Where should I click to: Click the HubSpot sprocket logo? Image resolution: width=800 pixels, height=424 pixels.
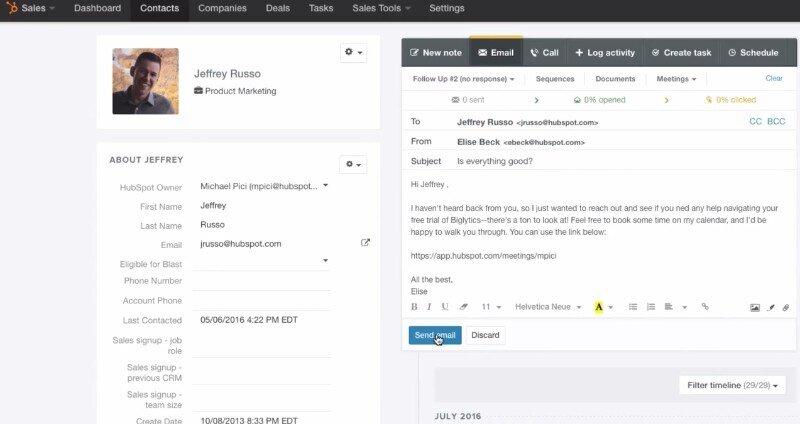[11, 9]
